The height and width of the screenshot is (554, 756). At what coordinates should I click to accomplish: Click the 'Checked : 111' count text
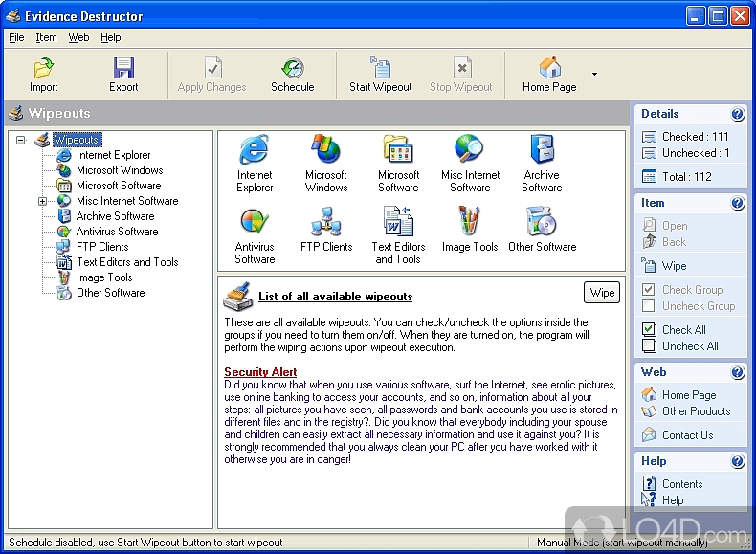[695, 137]
